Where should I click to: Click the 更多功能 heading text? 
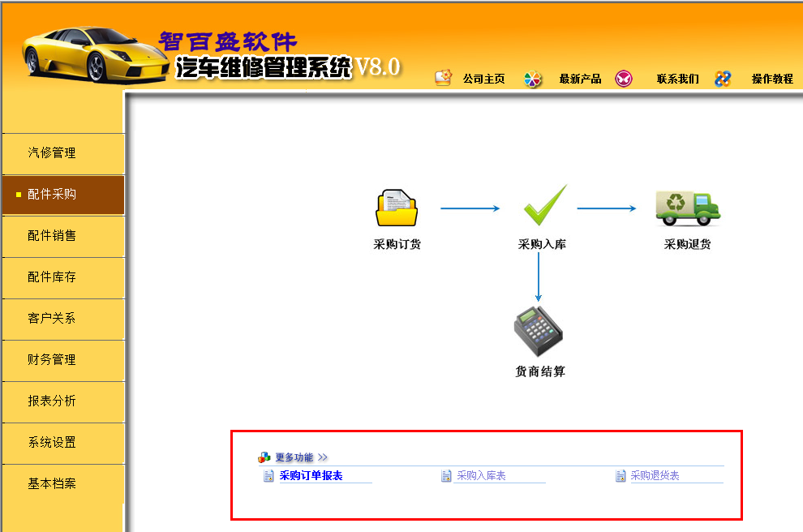(x=294, y=457)
